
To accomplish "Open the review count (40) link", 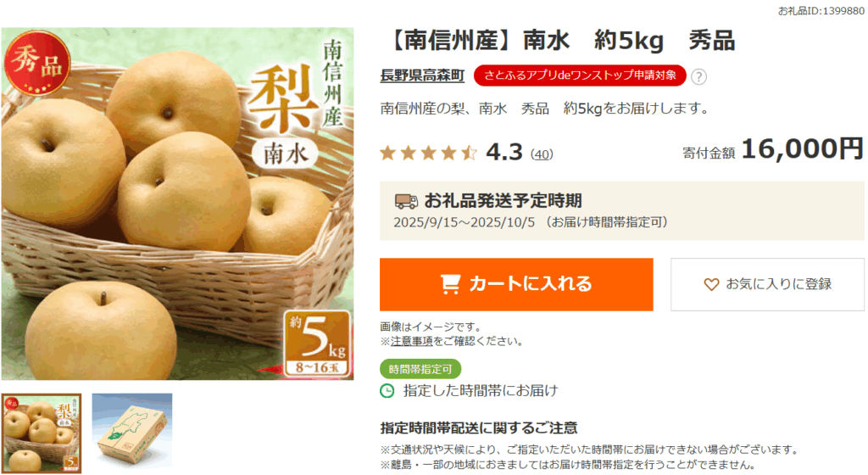I will pyautogui.click(x=542, y=154).
